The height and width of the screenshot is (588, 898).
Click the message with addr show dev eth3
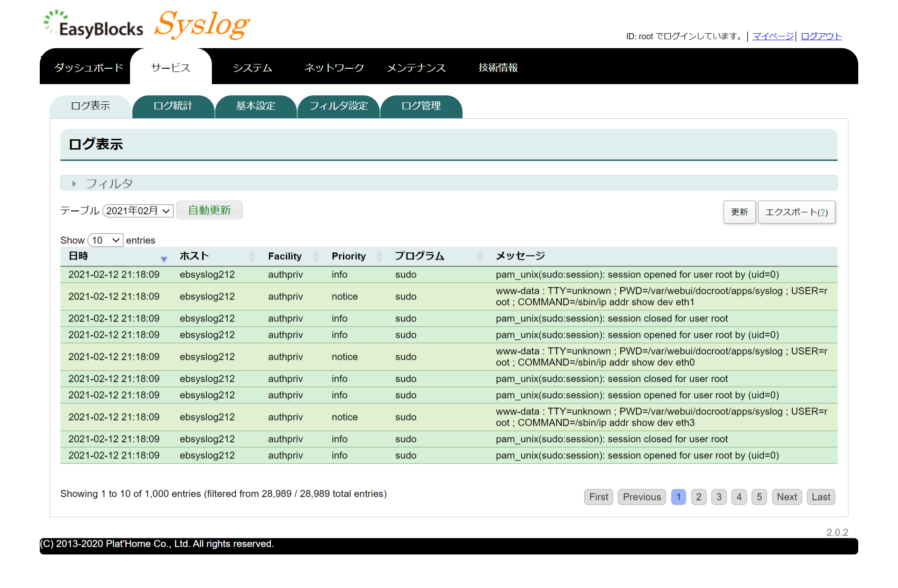(661, 417)
